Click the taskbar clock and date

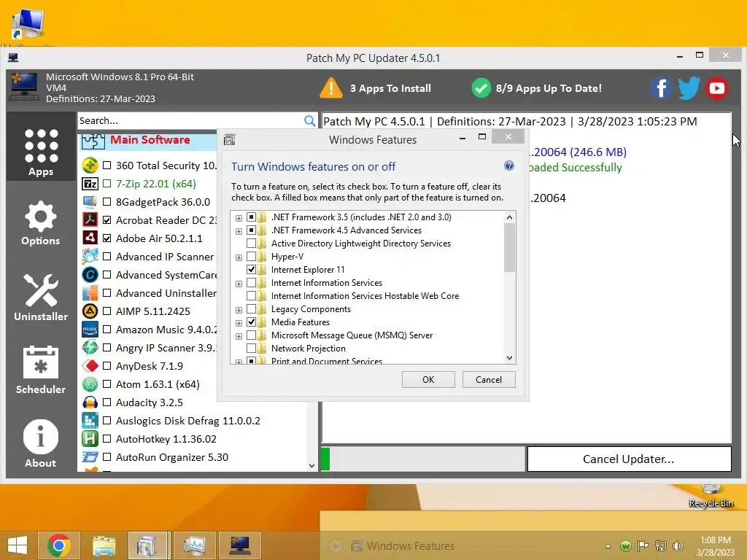pos(715,545)
